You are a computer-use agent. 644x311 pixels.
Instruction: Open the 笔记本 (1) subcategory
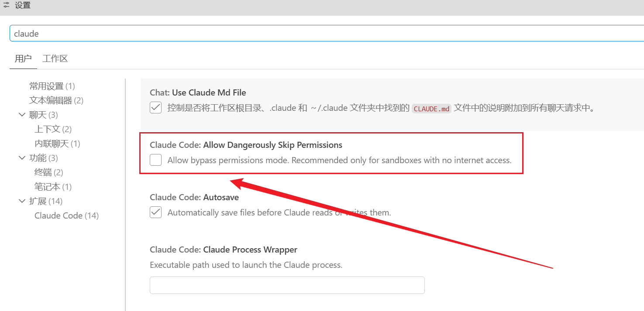53,187
